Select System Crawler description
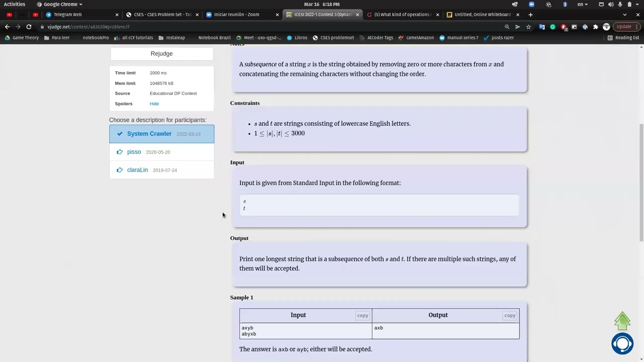 coord(162,134)
